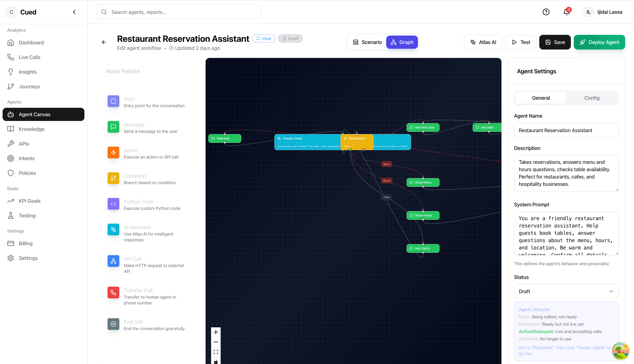The image size is (634, 364).
Task: Switch the agent to chat mode
Action: coord(264,38)
